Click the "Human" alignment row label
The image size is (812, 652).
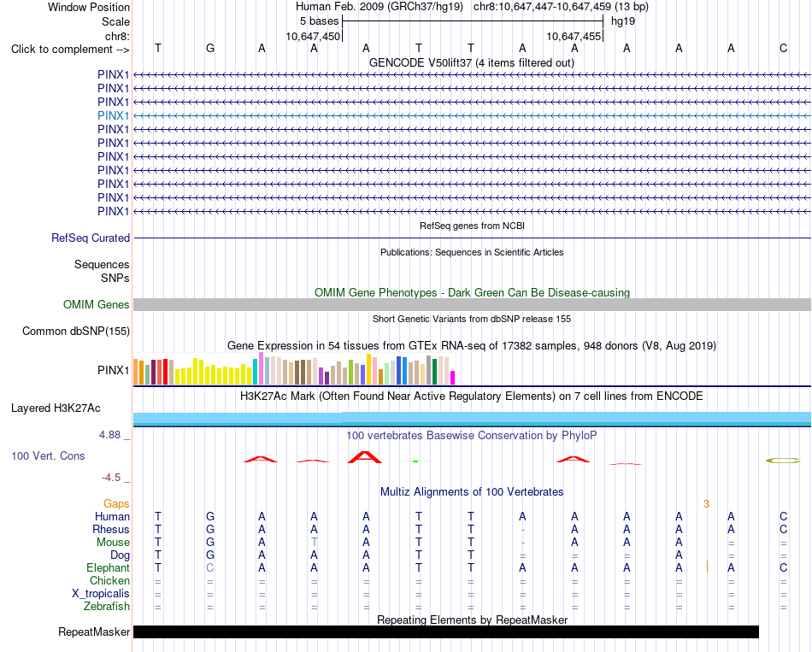pyautogui.click(x=112, y=516)
